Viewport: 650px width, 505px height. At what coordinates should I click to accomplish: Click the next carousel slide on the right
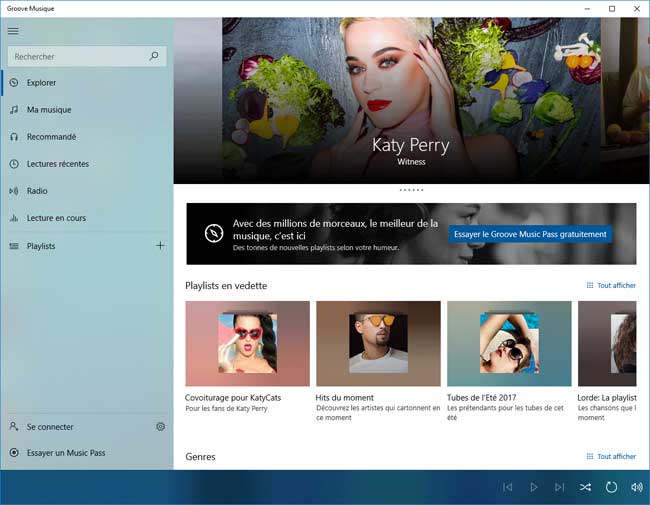[626, 100]
